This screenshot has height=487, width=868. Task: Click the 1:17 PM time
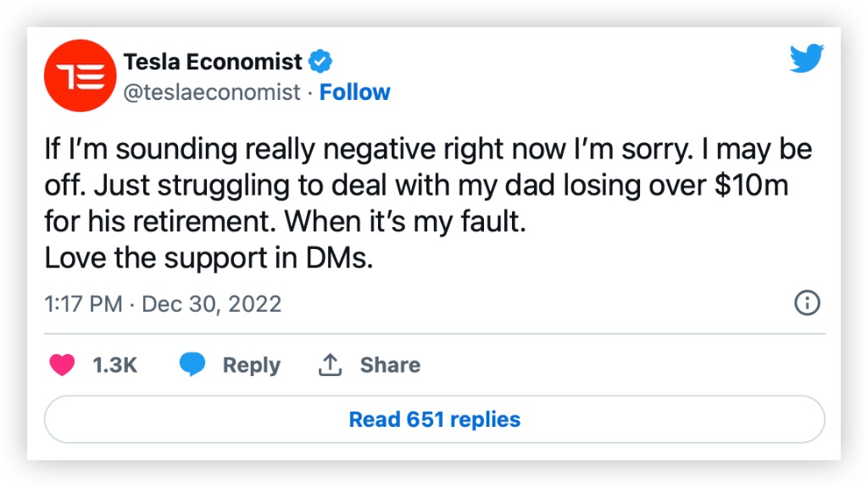pos(83,304)
